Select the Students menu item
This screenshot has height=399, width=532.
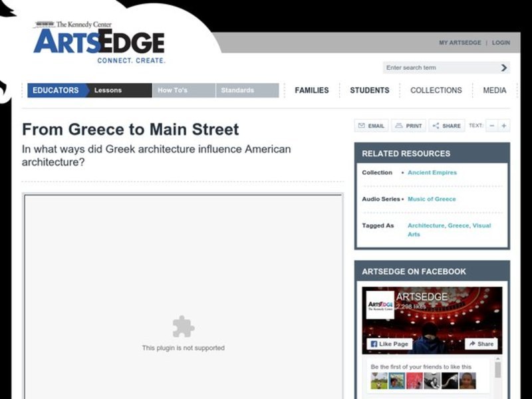click(369, 90)
